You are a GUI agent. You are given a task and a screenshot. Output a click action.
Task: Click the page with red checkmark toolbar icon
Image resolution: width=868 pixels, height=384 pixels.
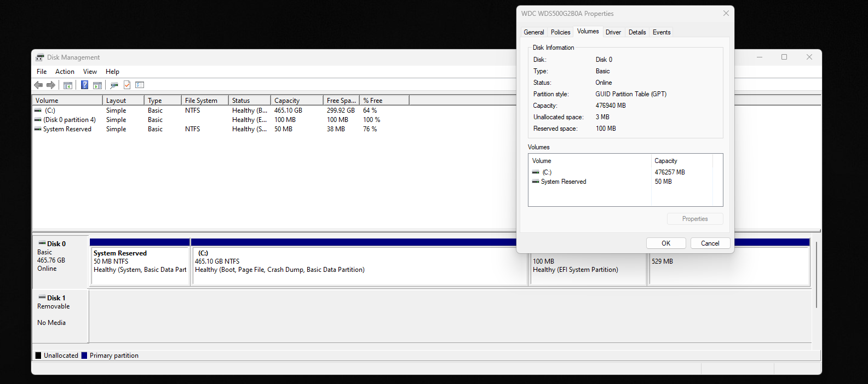tap(127, 85)
